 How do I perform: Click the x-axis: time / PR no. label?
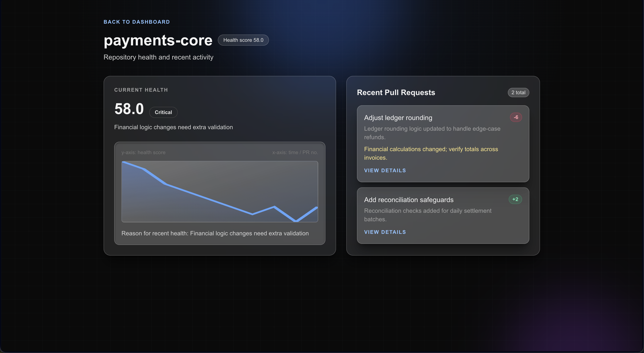point(295,152)
